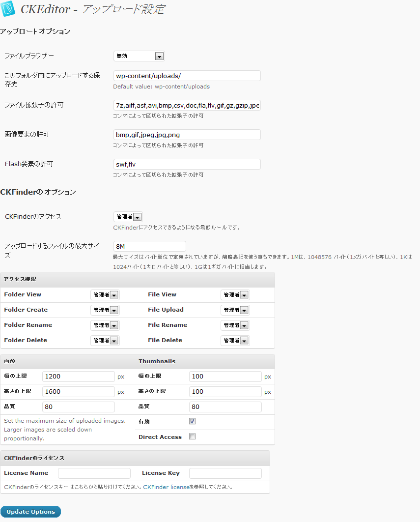The image size is (420, 522).
Task: Click the Thumbnails column header
Action: [x=157, y=361]
